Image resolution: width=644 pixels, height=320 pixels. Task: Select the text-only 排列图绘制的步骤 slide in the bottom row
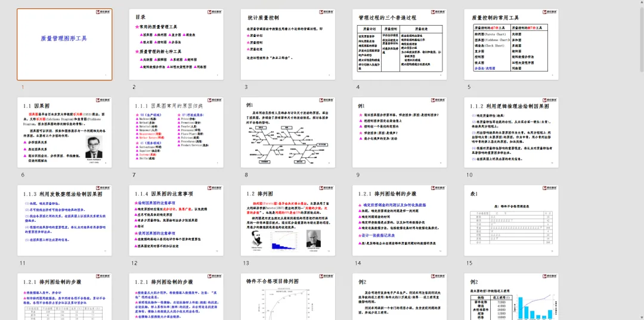tap(176, 297)
